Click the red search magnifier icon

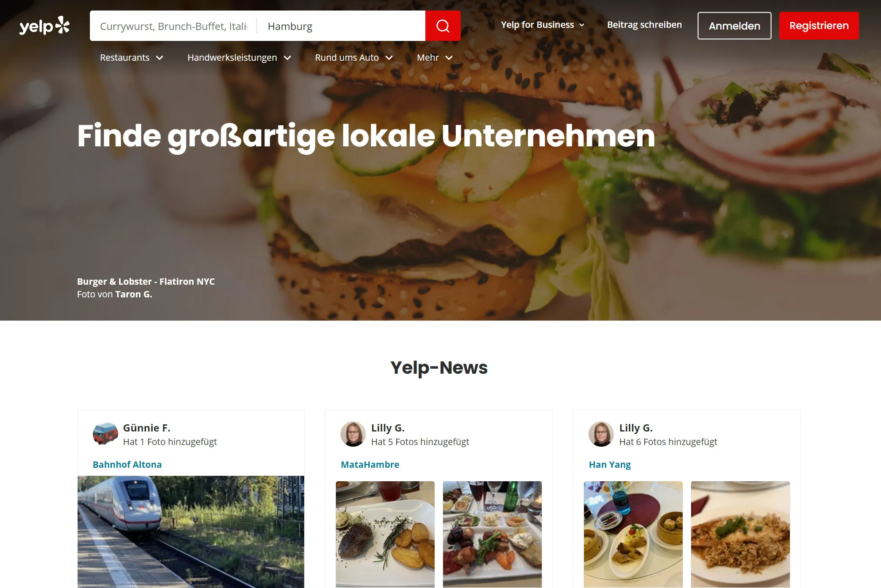click(x=443, y=26)
